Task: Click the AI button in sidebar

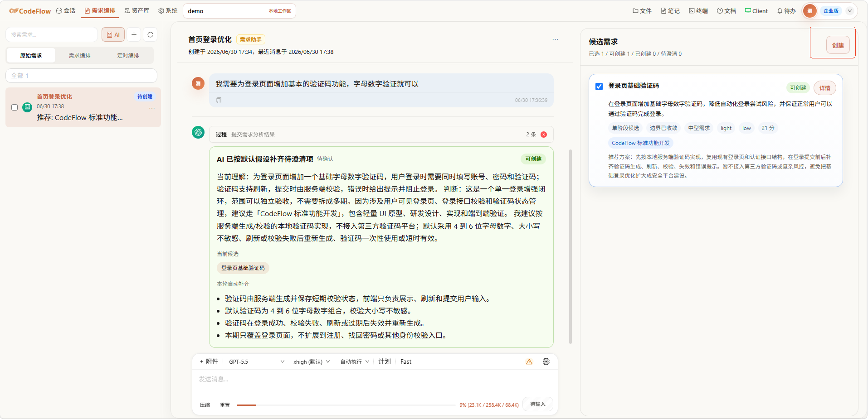Action: 113,34
